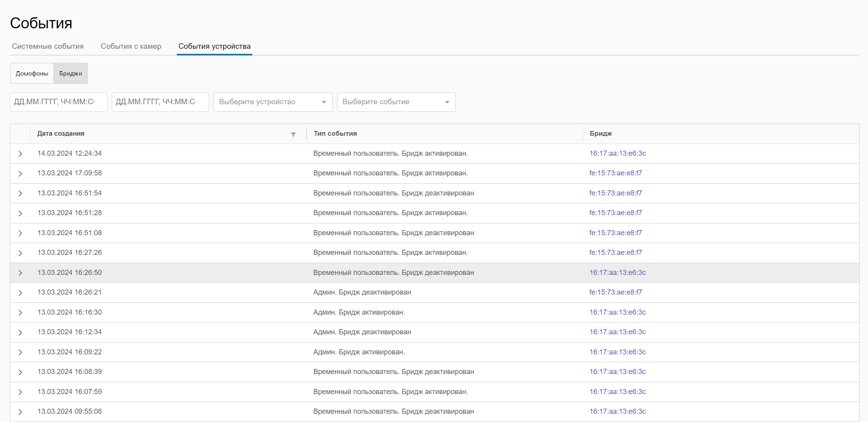
Task: Expand the 13.03.2024 16:26:21 admin event row
Action: pyautogui.click(x=20, y=293)
